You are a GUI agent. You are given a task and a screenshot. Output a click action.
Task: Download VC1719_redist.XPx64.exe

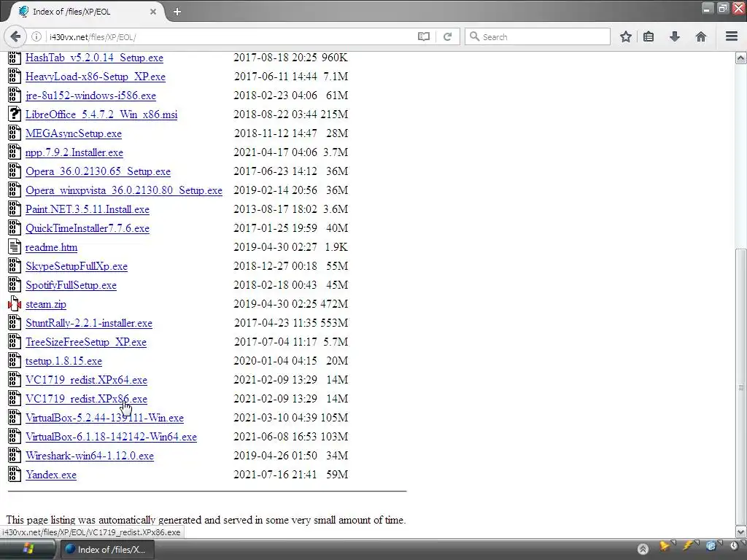point(86,380)
